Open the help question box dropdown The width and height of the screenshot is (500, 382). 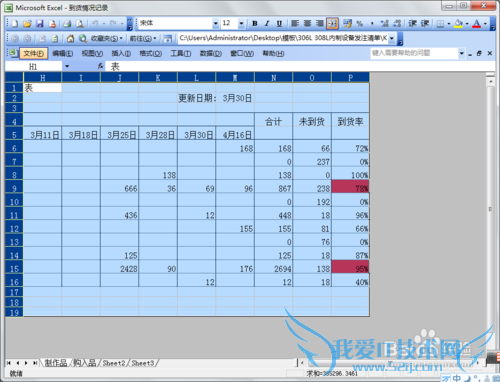tap(462, 53)
